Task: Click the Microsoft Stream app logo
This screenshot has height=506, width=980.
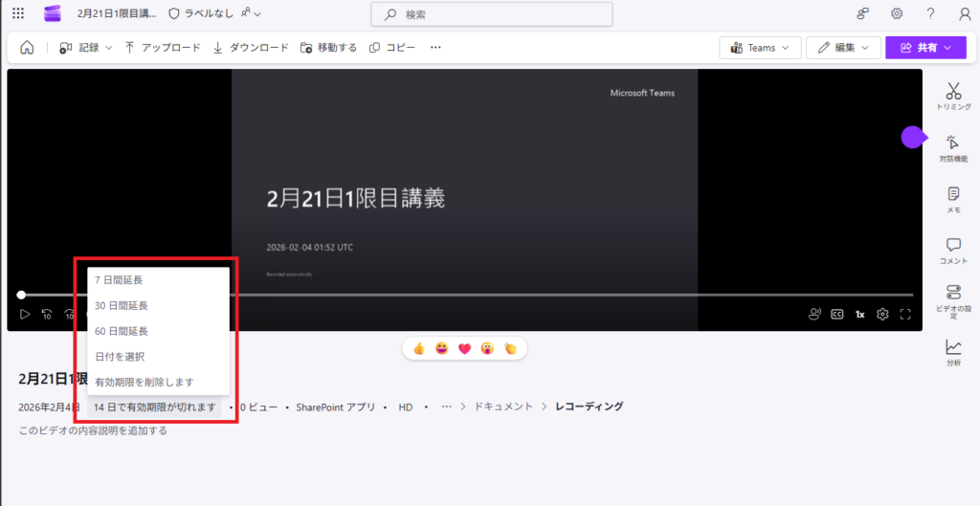Action: [x=53, y=14]
